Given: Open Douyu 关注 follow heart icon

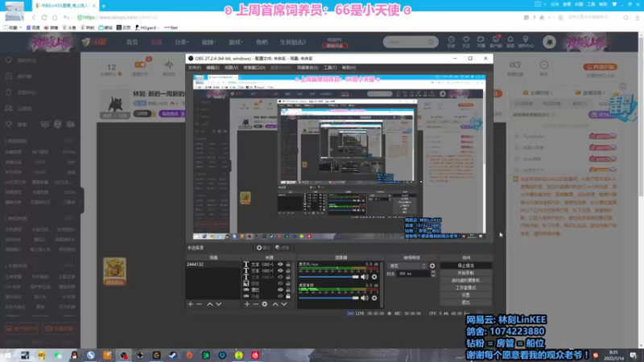Looking at the screenshot, I should pyautogui.click(x=466, y=42).
